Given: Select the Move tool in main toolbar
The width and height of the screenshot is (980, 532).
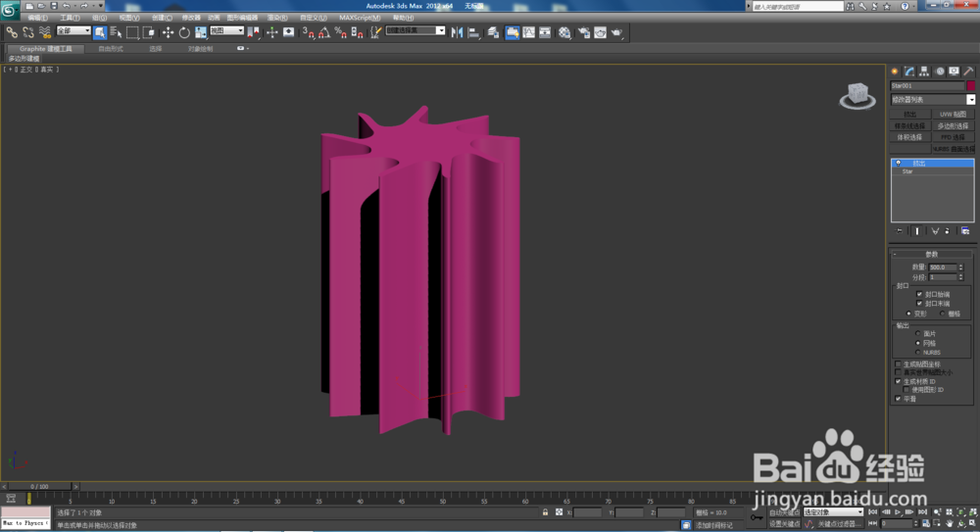Looking at the screenshot, I should coord(168,32).
